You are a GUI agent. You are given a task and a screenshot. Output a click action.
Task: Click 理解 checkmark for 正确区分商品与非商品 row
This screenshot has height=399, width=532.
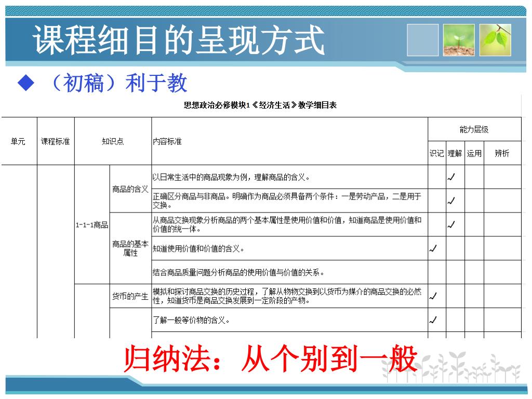point(451,201)
